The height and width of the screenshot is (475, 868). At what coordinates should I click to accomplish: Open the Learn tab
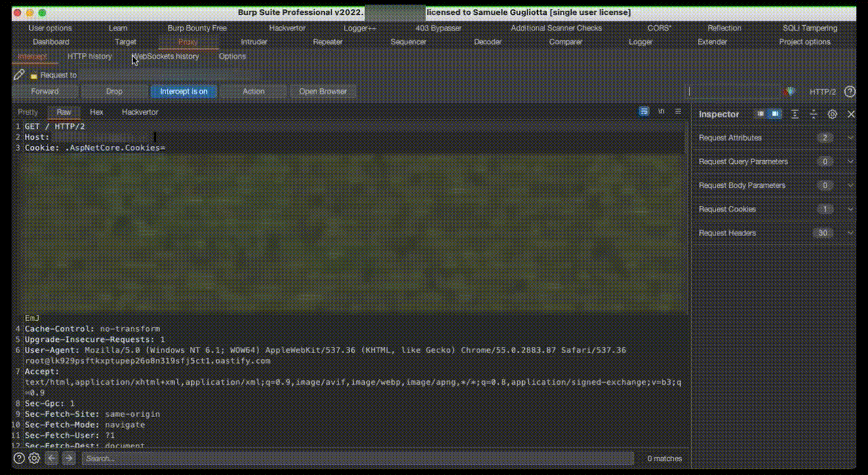click(x=118, y=28)
